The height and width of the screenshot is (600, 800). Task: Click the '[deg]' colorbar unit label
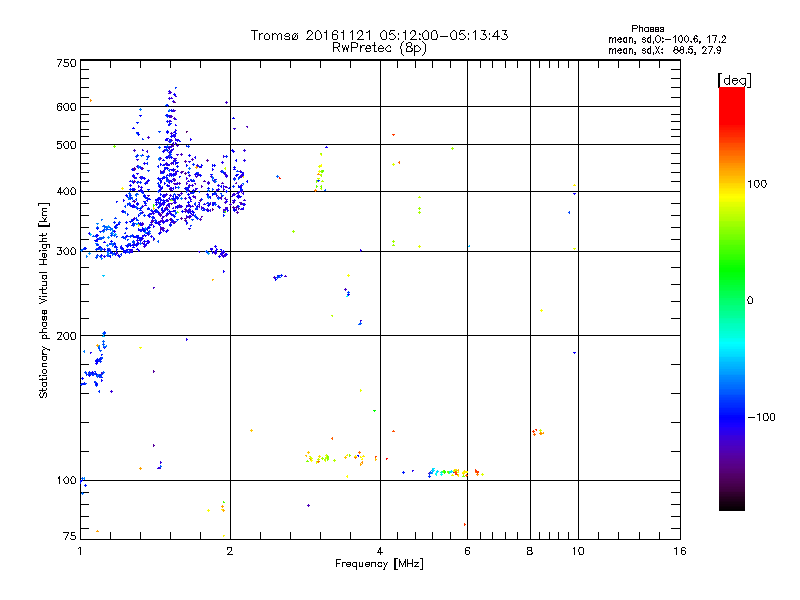click(x=734, y=80)
